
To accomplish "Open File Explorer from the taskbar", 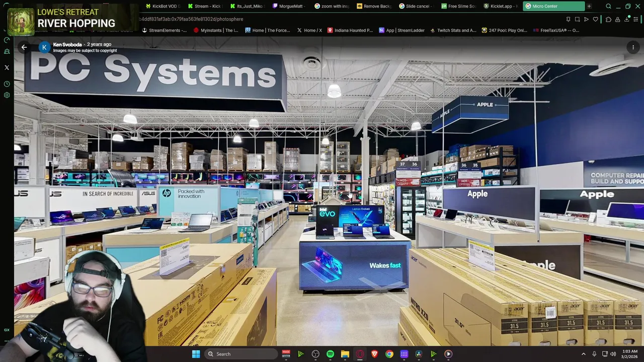I will (345, 354).
